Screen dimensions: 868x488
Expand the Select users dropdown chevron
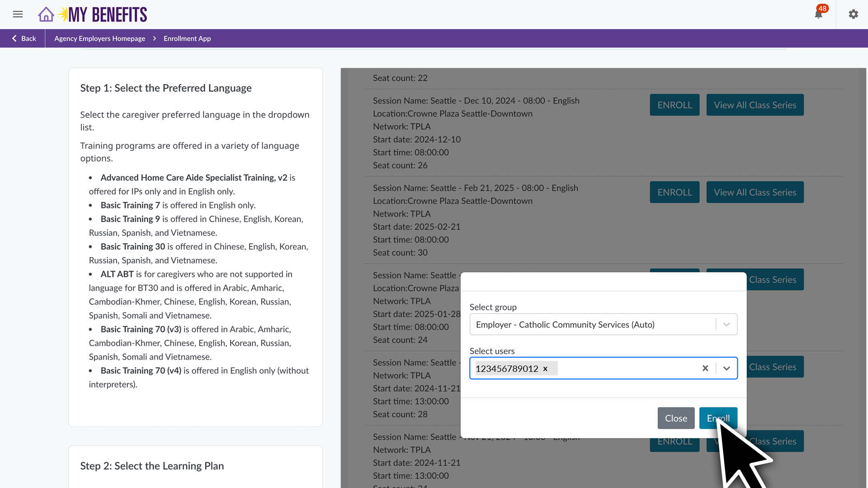(726, 368)
